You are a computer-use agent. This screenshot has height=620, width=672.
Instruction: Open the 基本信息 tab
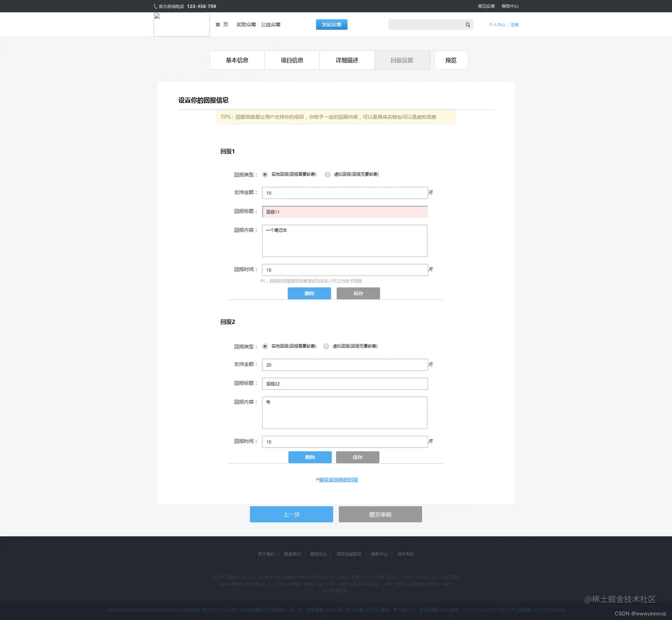point(237,60)
